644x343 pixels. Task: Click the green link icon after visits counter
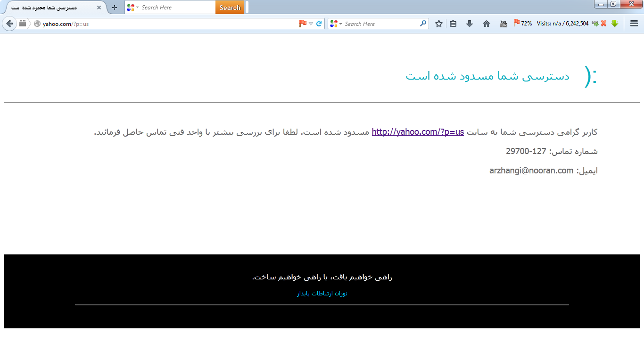[x=595, y=24]
